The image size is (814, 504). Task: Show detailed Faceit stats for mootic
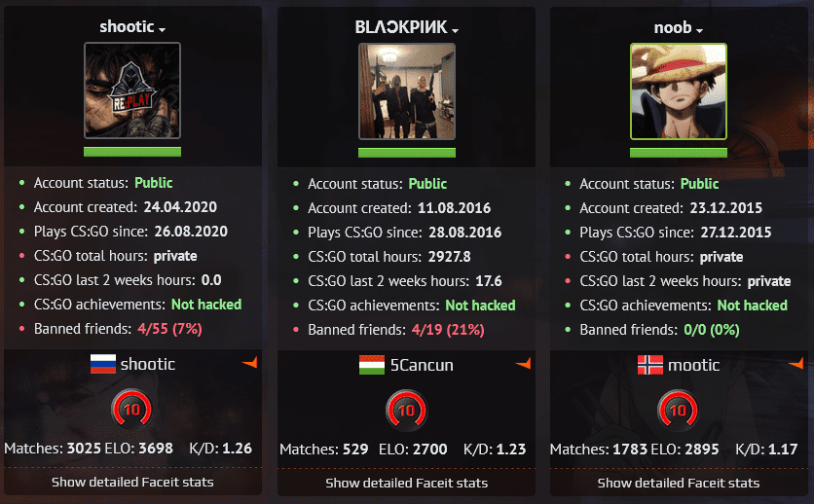(x=678, y=482)
